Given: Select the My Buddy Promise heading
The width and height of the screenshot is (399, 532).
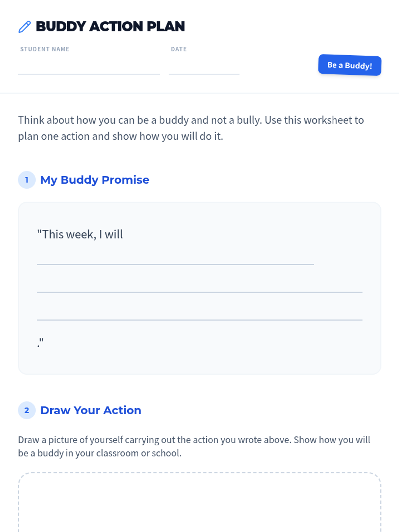Looking at the screenshot, I should (95, 180).
